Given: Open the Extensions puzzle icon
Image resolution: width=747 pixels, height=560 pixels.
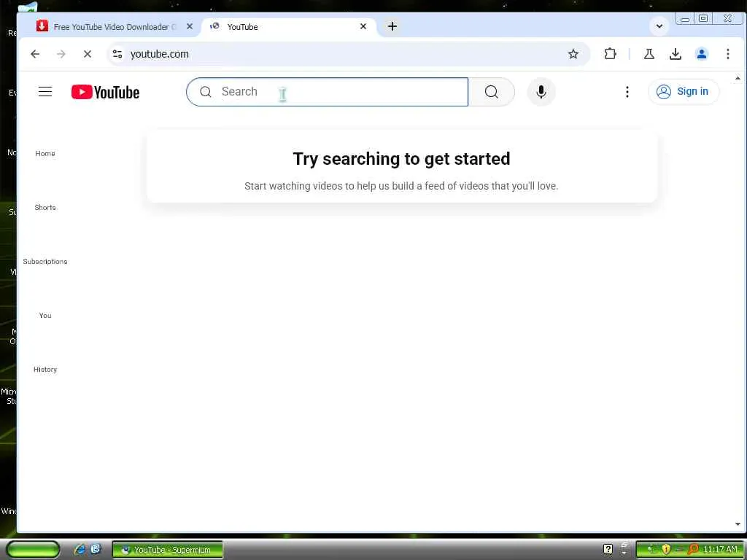Looking at the screenshot, I should click(x=611, y=54).
